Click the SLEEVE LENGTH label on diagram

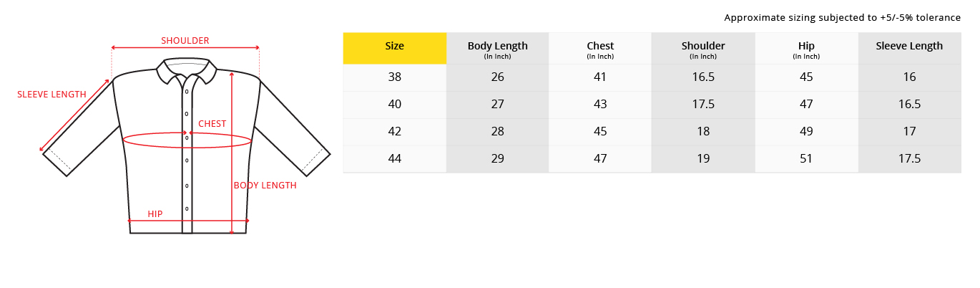tap(52, 95)
